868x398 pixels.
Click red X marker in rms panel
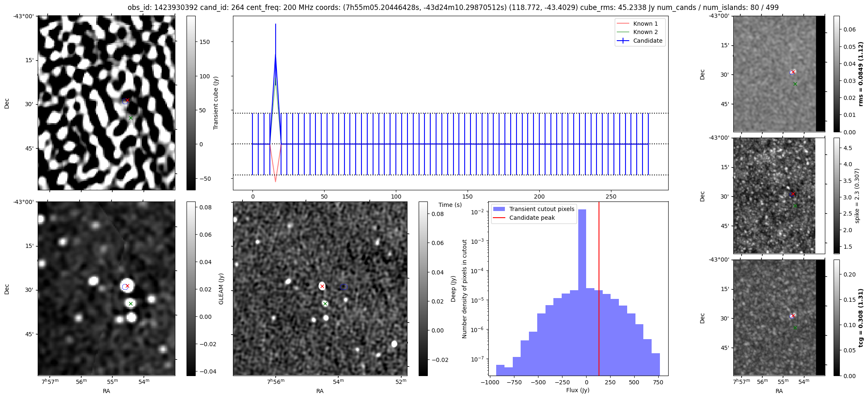pos(793,72)
